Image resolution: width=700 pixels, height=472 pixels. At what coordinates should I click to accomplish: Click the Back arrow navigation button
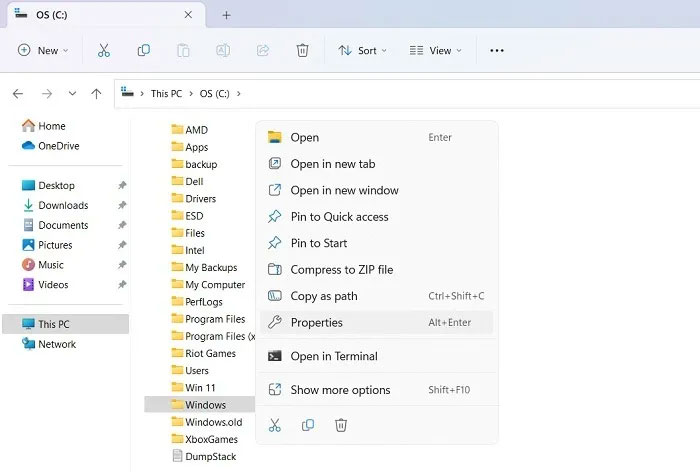pyautogui.click(x=18, y=93)
